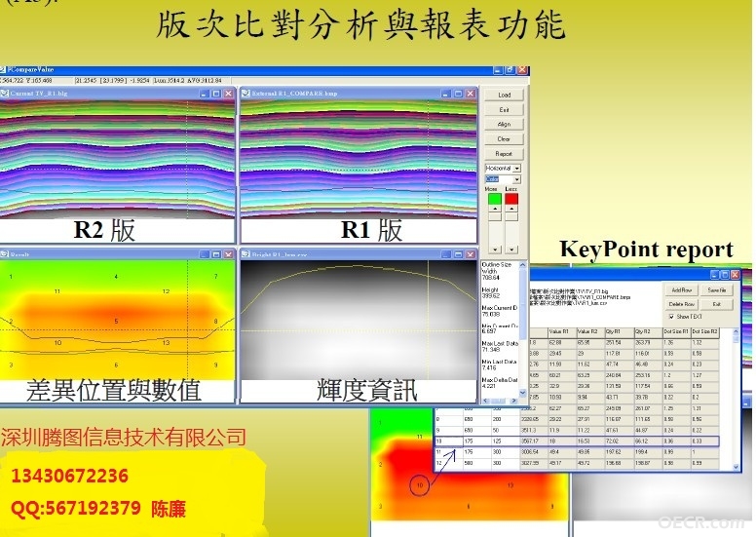Select key point 12 in Result window

click(x=166, y=291)
